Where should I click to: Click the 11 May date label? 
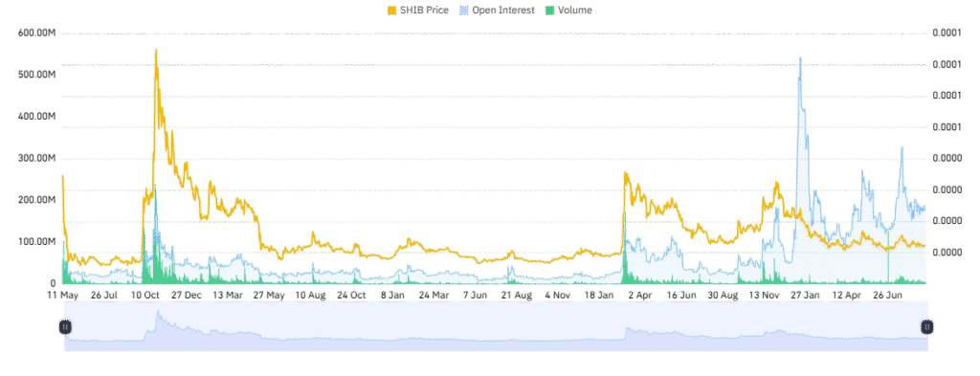[x=62, y=295]
